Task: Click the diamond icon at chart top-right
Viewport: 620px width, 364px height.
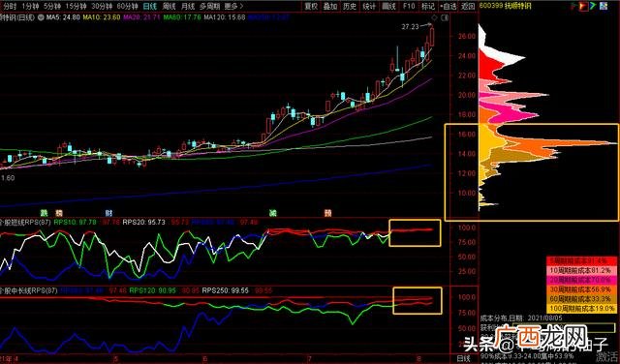Action: click(x=435, y=17)
